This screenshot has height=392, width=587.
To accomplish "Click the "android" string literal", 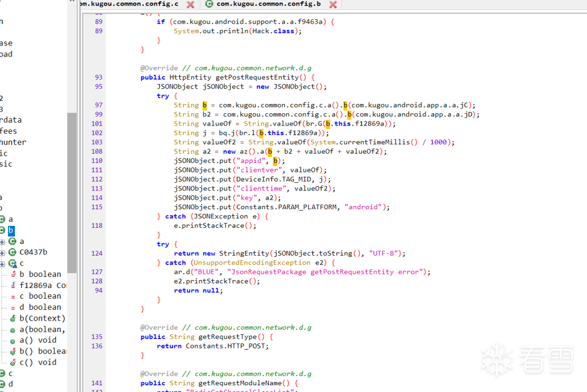I will tap(363, 207).
